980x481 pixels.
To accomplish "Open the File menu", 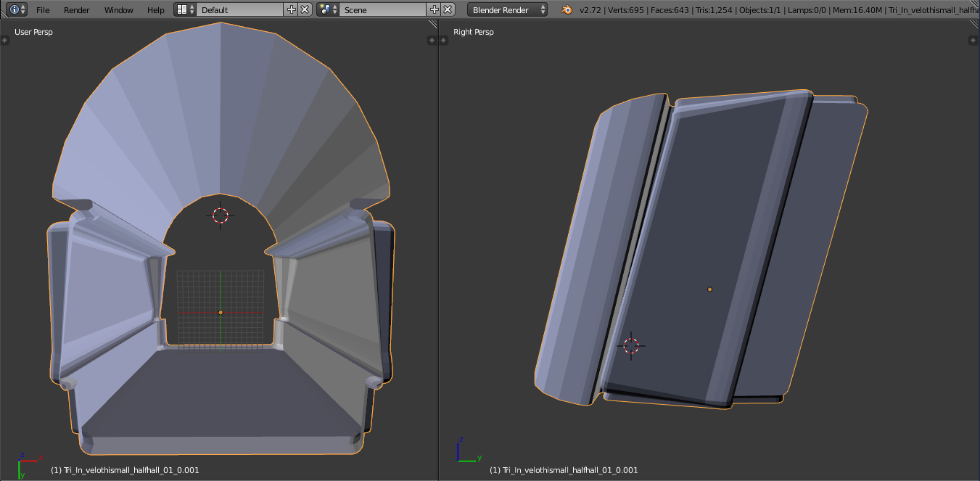I will tap(43, 10).
